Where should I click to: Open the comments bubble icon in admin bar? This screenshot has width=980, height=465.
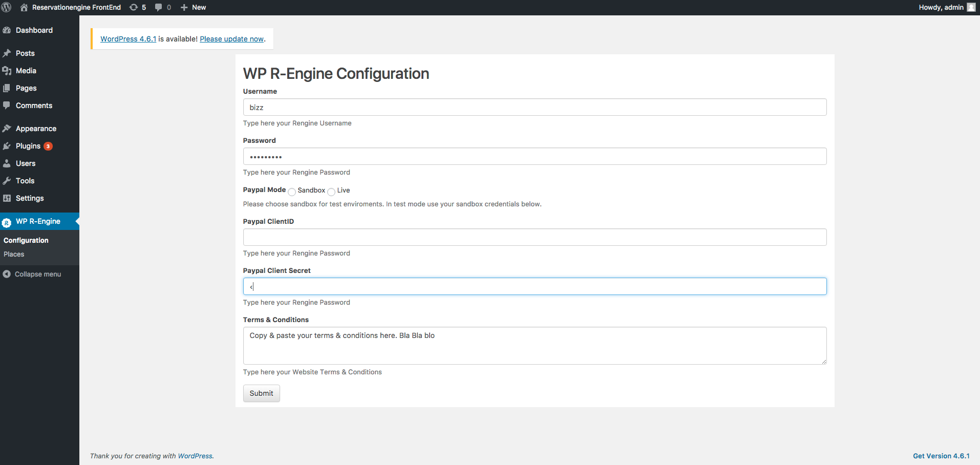pyautogui.click(x=159, y=7)
